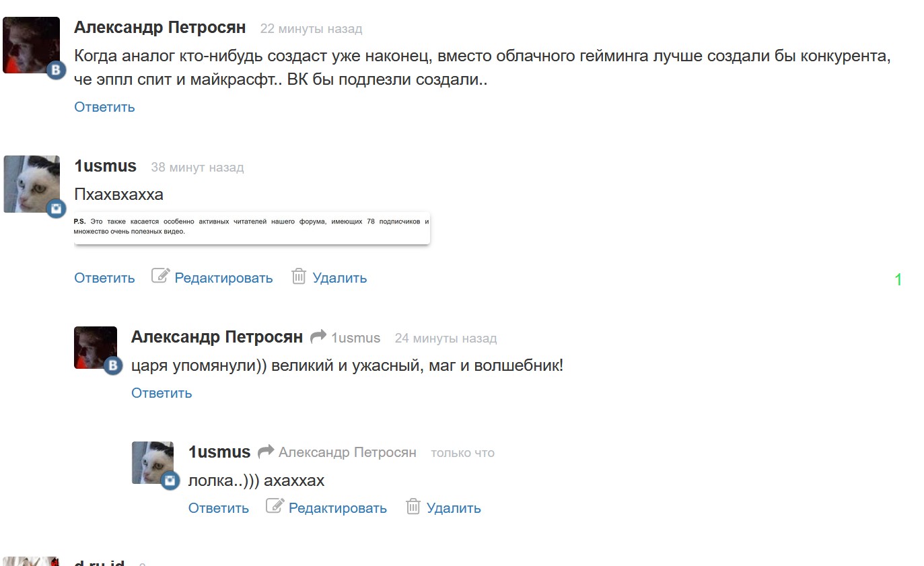
Task: Click the VK badge on the "царя упомянули" comment's avatar
Action: tap(113, 365)
